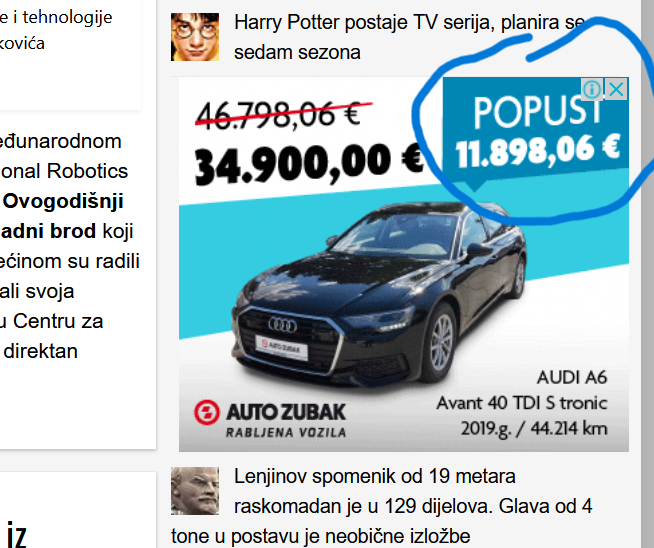Click the 2019.g. / 44.214 km detail

[534, 429]
